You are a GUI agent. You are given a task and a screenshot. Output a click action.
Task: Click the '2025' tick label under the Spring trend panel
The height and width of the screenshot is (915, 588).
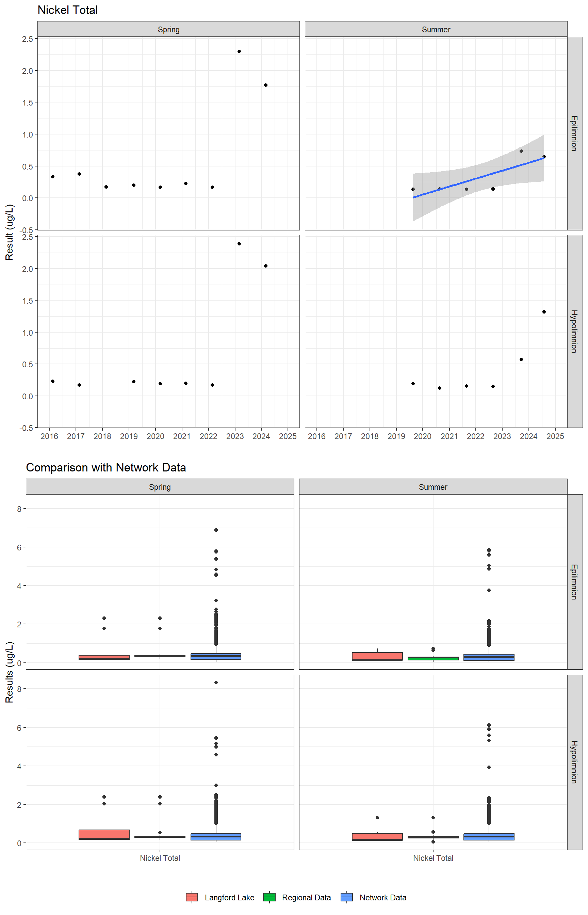point(288,436)
